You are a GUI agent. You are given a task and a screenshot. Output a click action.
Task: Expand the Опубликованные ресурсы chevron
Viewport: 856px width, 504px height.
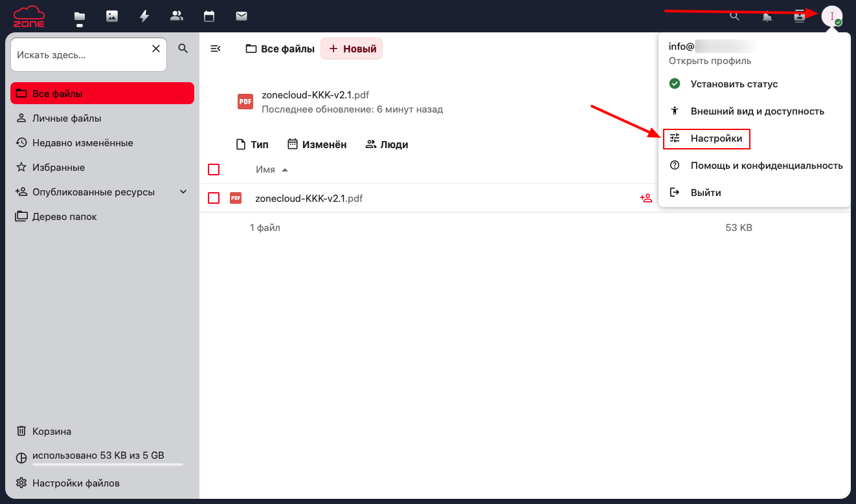click(183, 192)
